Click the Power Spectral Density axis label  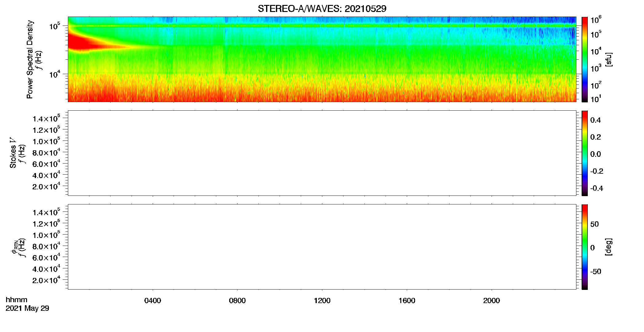30,59
